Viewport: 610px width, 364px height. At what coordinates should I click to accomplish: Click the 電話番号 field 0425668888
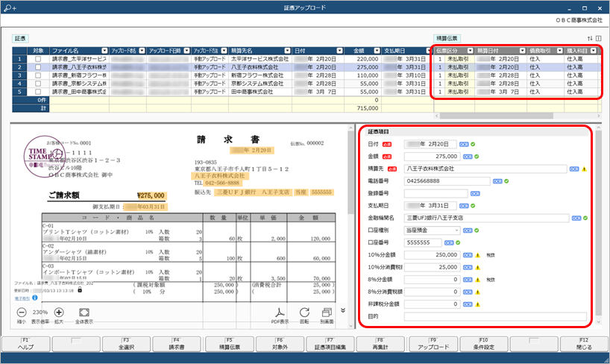point(447,181)
